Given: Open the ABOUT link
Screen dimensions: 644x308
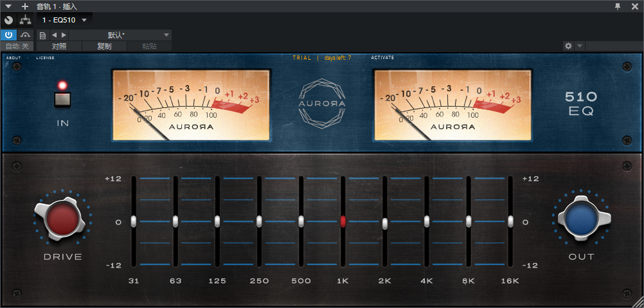Looking at the screenshot, I should (13, 58).
